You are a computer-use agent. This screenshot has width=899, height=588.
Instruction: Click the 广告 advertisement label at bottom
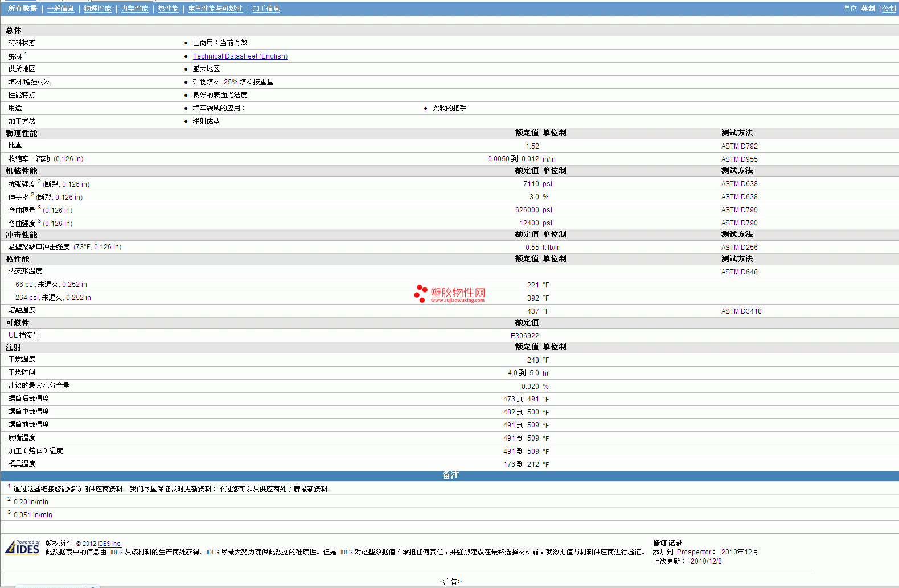(x=450, y=581)
